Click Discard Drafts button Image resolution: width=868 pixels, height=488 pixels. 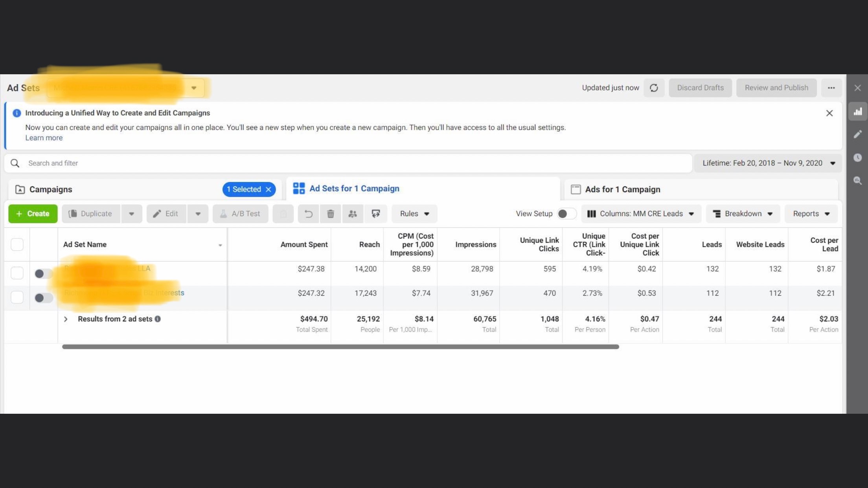(700, 88)
